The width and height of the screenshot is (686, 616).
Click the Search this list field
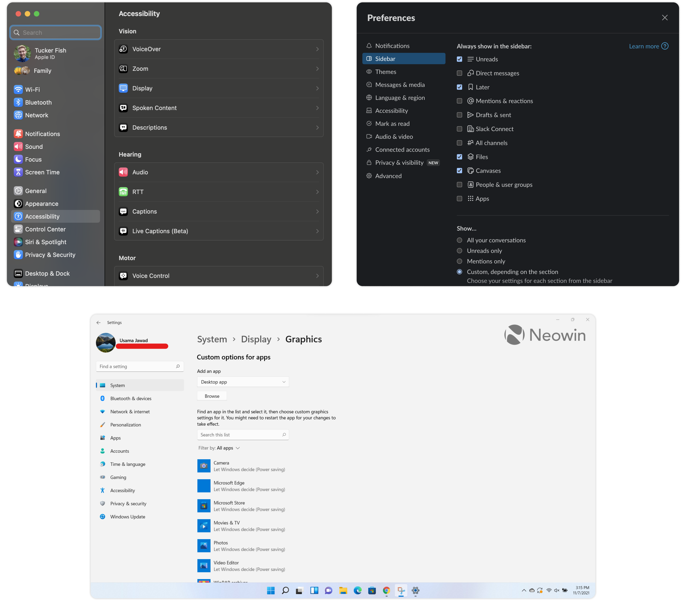point(243,435)
